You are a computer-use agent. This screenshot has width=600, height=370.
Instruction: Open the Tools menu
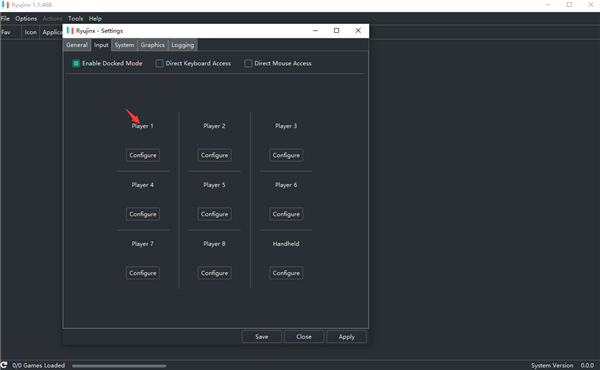tap(75, 18)
